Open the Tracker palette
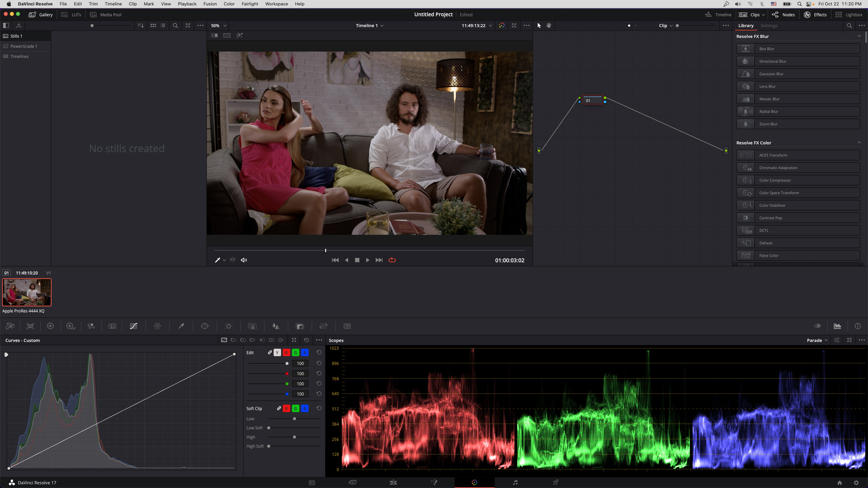868x488 pixels. 229,326
